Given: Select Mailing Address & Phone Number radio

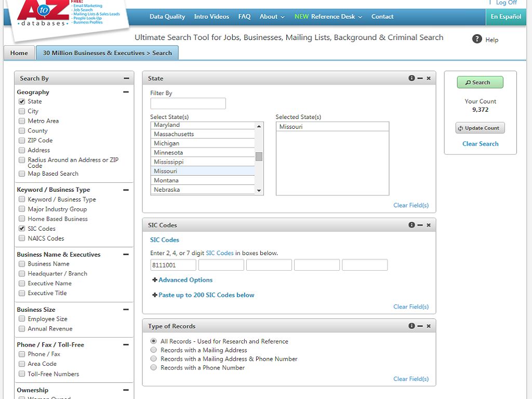Looking at the screenshot, I should click(x=154, y=358).
